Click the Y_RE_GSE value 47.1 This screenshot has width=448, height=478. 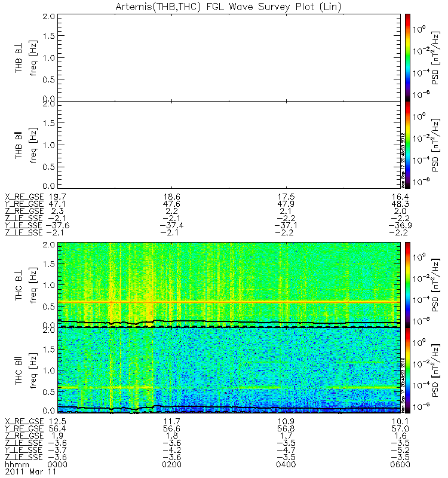click(x=57, y=204)
